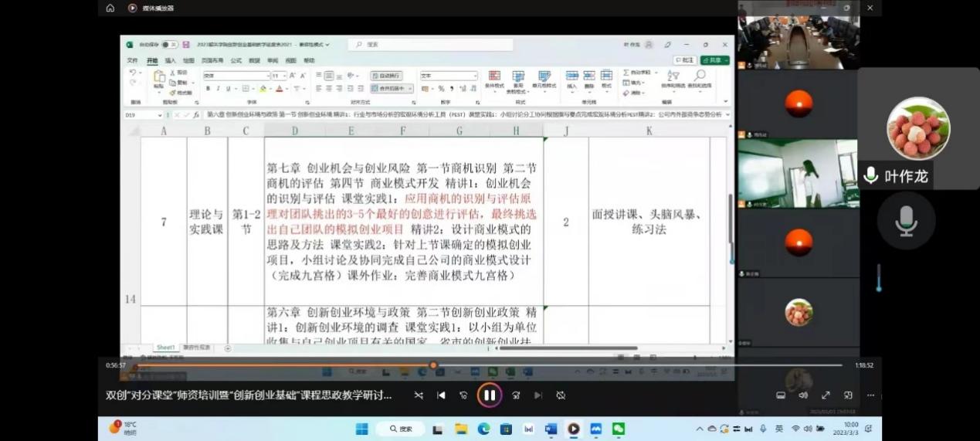Viewport: 980px width, 441px height.
Task: Click the green Share button in Excel
Action: [715, 60]
